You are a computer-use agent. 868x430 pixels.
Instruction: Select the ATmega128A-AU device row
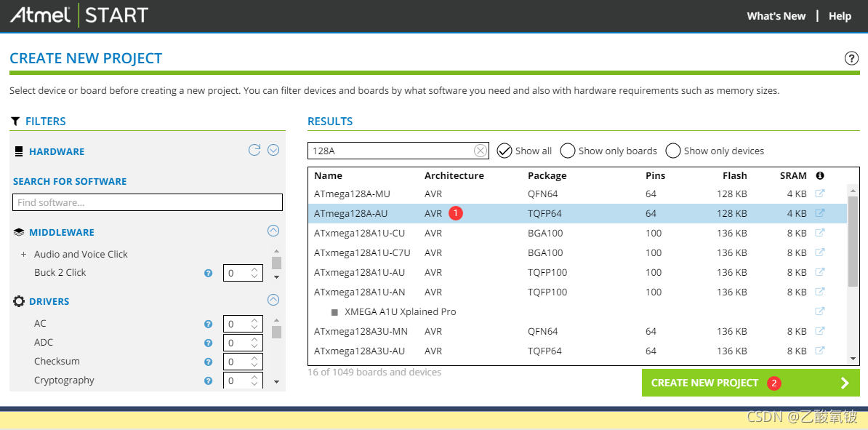577,213
